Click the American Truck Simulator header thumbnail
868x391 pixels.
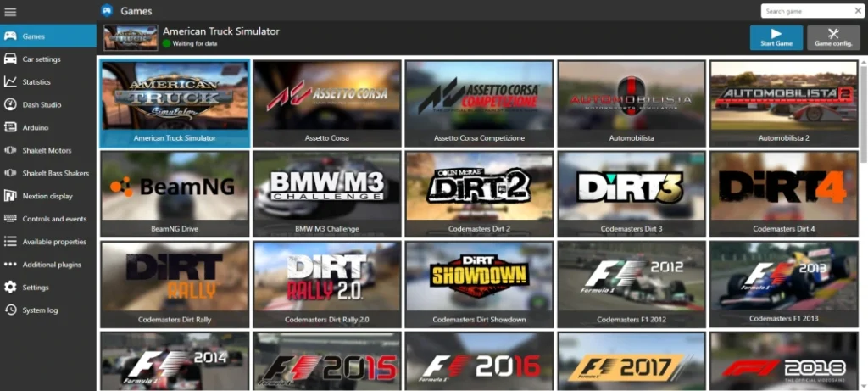pos(131,37)
